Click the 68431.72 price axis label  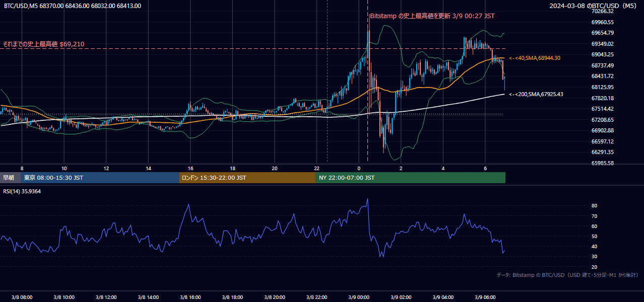[602, 77]
